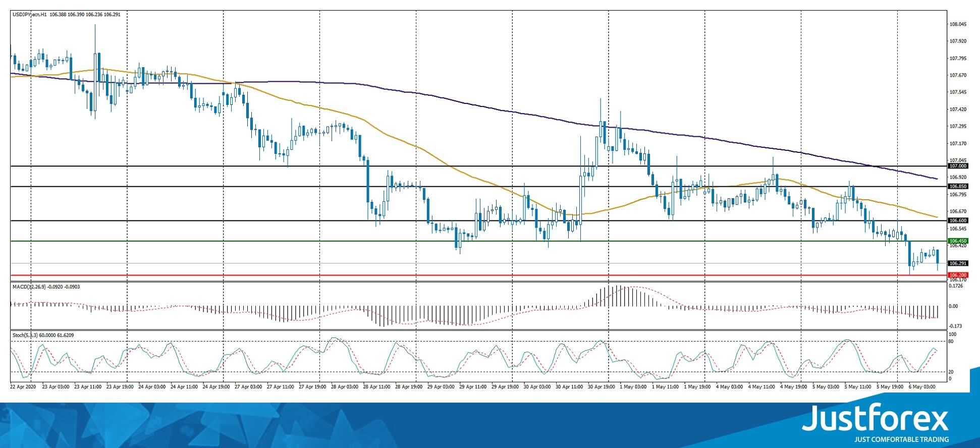Click the 107.545 price axis label
The height and width of the screenshot is (448, 980).
coord(958,92)
